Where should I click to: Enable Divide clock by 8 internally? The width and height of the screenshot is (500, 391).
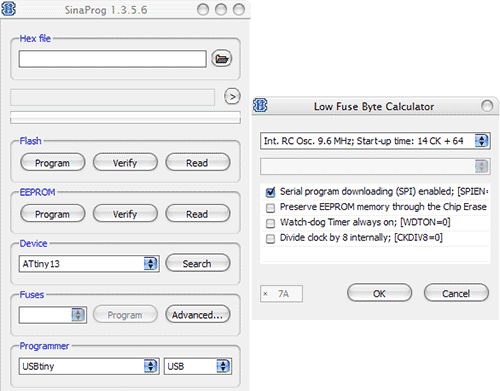(270, 239)
